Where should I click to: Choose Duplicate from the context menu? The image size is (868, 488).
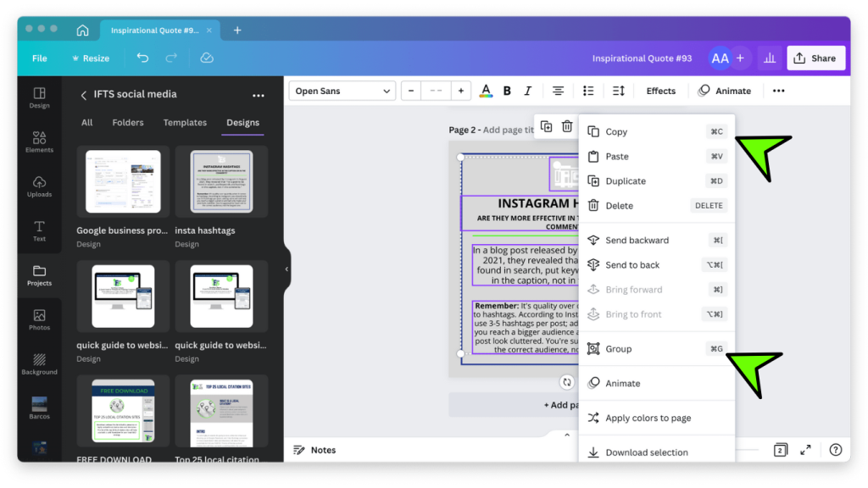pos(657,181)
